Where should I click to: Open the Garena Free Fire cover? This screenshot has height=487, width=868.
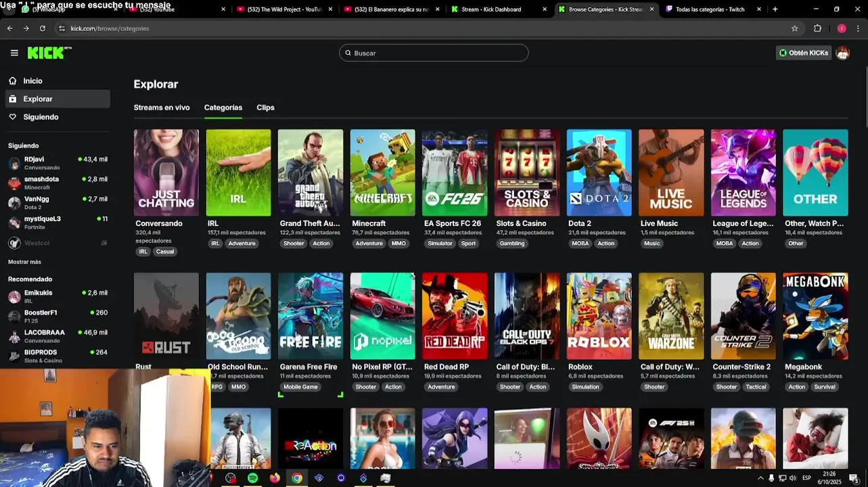(311, 316)
